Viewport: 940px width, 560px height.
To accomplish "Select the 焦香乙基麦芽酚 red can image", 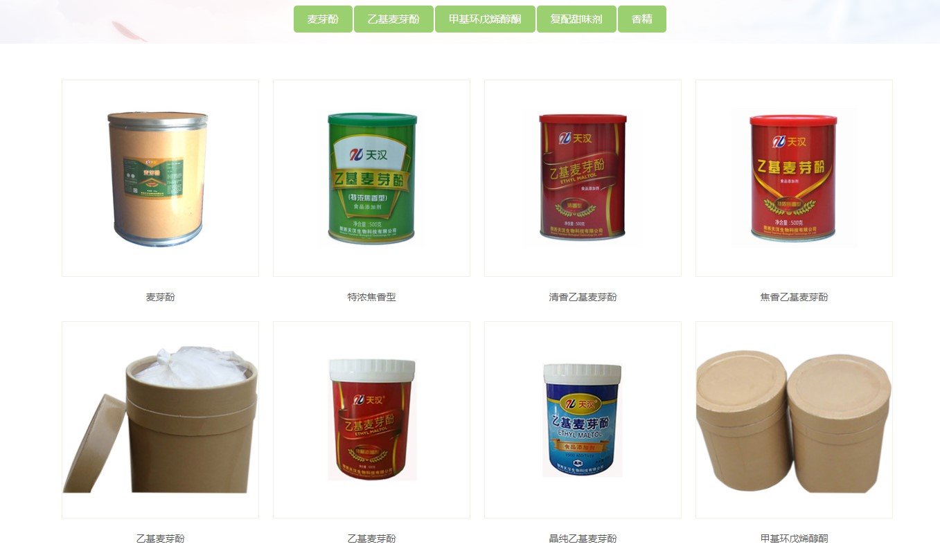I will tap(794, 178).
